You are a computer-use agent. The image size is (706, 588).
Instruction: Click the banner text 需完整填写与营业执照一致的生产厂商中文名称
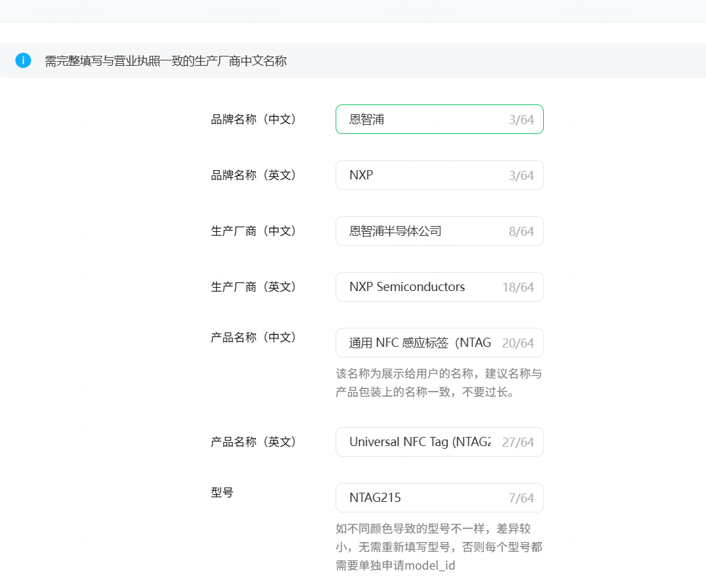[165, 61]
